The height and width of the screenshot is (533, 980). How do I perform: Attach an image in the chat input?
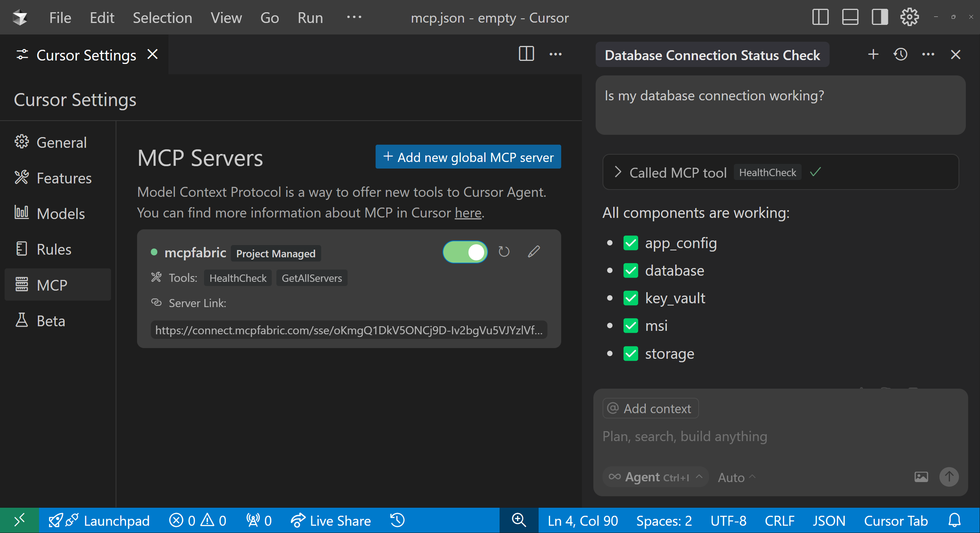pos(921,477)
